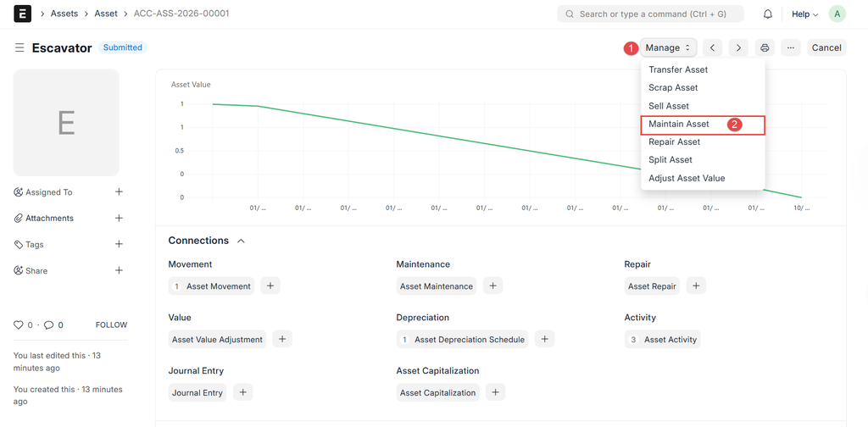This screenshot has height=427, width=868.
Task: Toggle FOLLOW for this asset
Action: click(x=111, y=325)
